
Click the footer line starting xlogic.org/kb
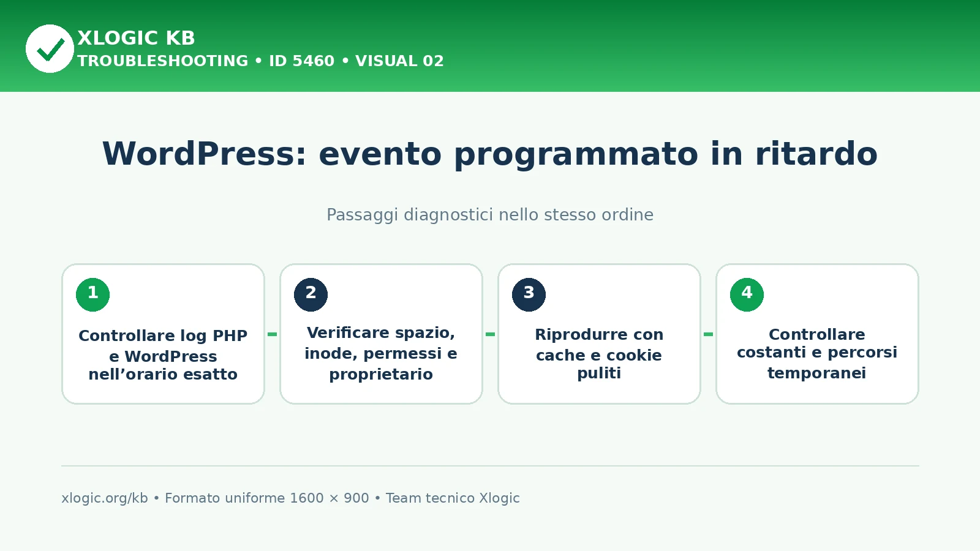290,498
